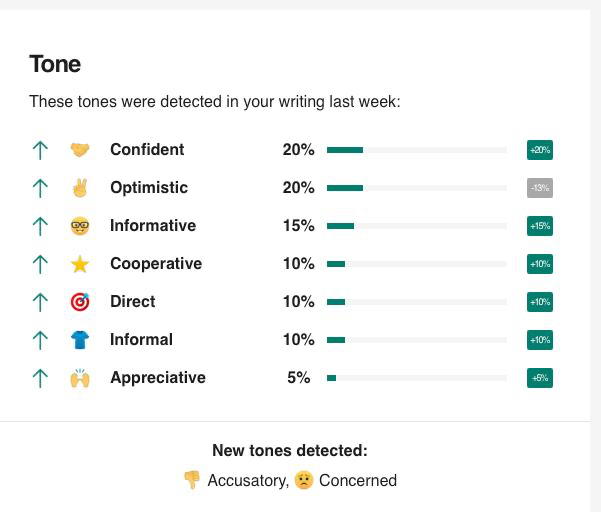Click the +5% badge for Appreciative
The width and height of the screenshot is (601, 512).
click(540, 378)
